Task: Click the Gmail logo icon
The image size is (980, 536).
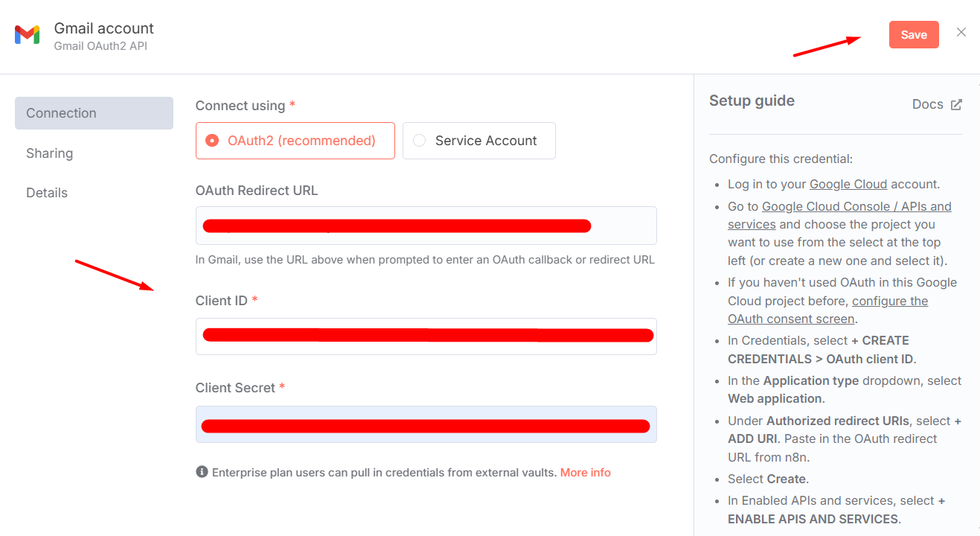Action: pos(28,35)
